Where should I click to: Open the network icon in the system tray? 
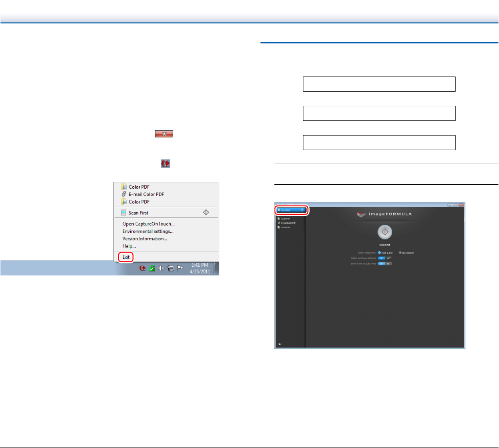171,268
